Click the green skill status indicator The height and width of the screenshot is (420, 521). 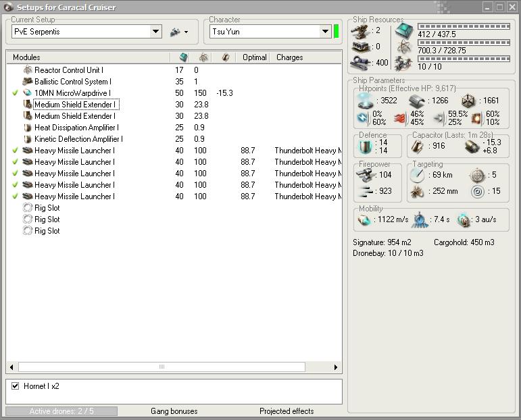click(x=337, y=32)
